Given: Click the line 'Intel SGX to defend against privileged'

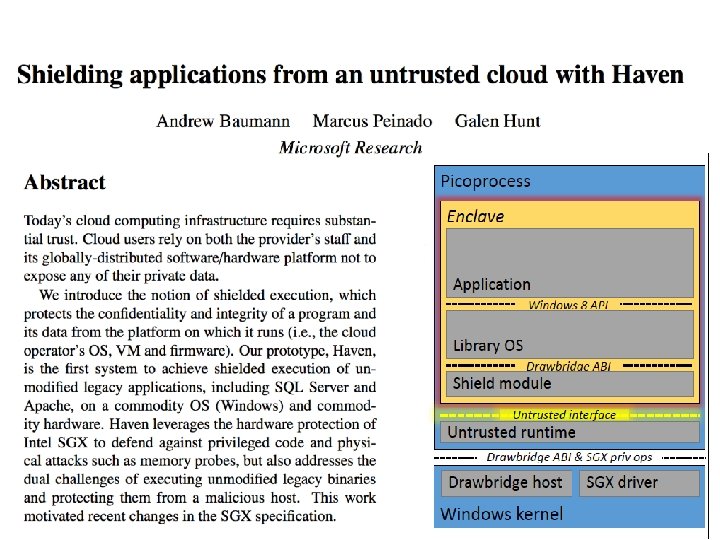Looking at the screenshot, I should pyautogui.click(x=200, y=443).
